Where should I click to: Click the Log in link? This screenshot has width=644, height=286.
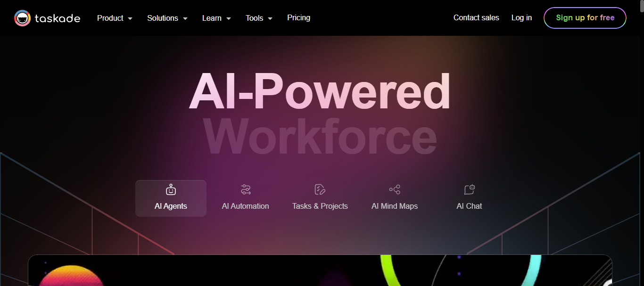point(521,17)
